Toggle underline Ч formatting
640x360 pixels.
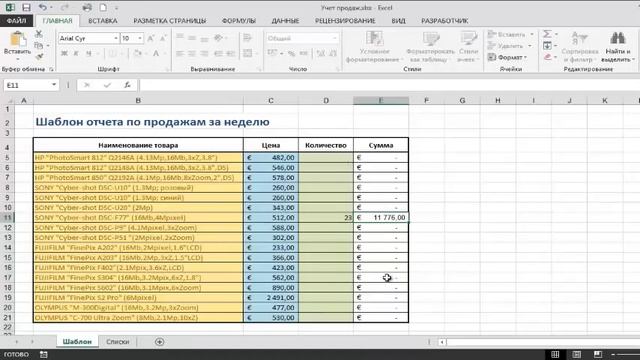88,53
